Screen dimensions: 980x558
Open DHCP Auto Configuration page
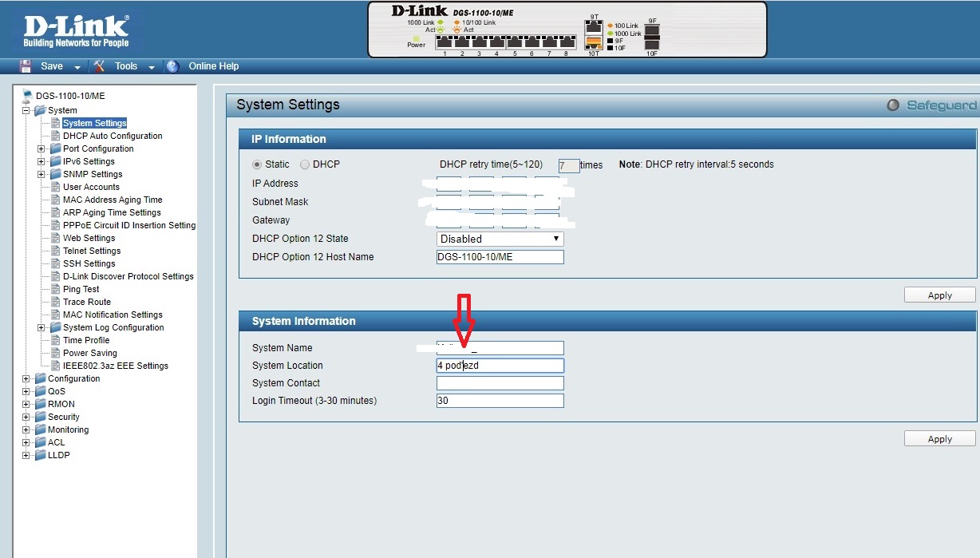tap(113, 136)
